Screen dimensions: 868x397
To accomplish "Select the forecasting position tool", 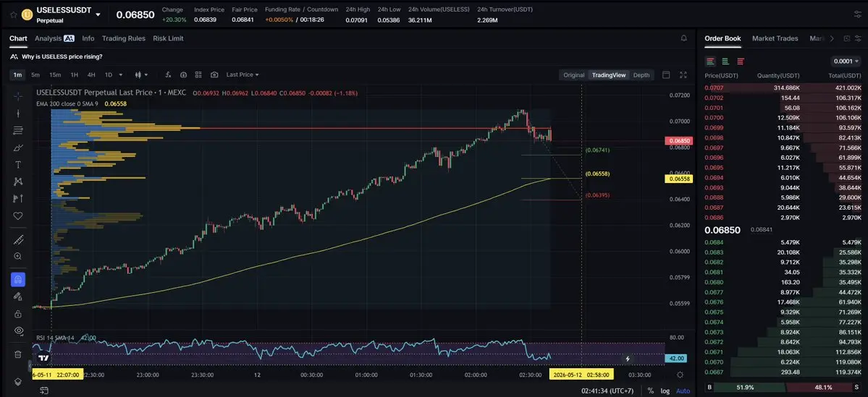I will 17,198.
